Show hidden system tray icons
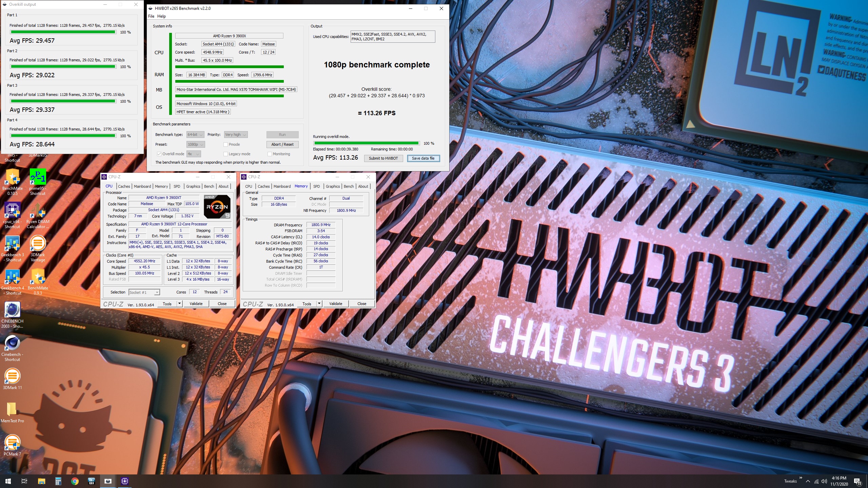 [x=808, y=481]
